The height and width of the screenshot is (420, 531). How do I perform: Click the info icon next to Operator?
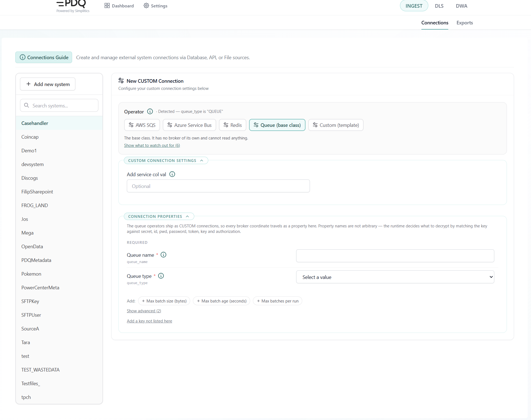point(150,112)
